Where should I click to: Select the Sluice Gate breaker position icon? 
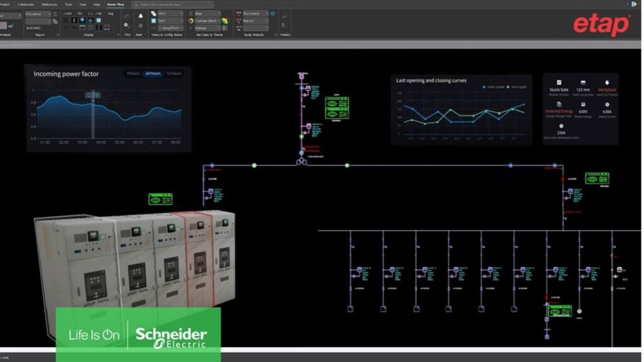(x=559, y=82)
